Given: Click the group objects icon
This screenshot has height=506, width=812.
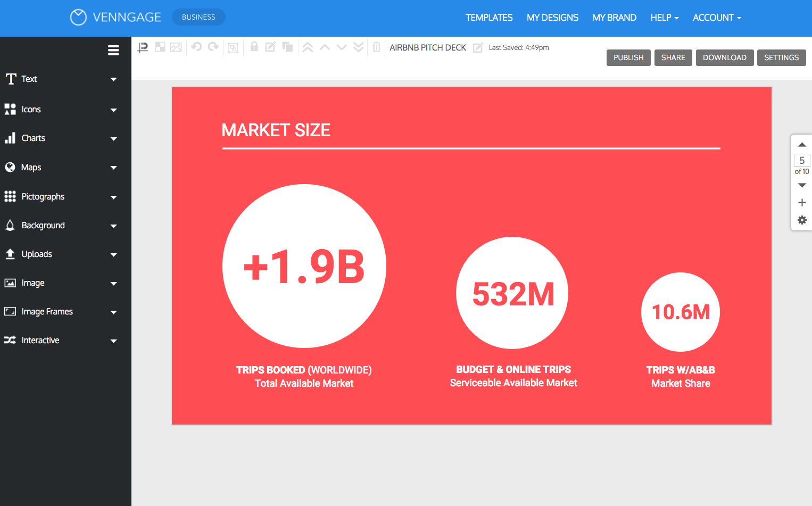Looking at the screenshot, I should (x=233, y=48).
